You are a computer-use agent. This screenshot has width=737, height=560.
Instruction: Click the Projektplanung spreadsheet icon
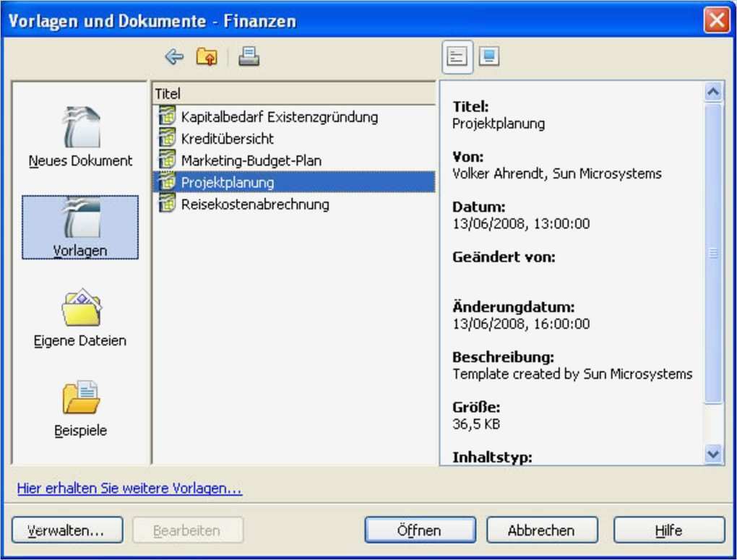[x=167, y=181]
